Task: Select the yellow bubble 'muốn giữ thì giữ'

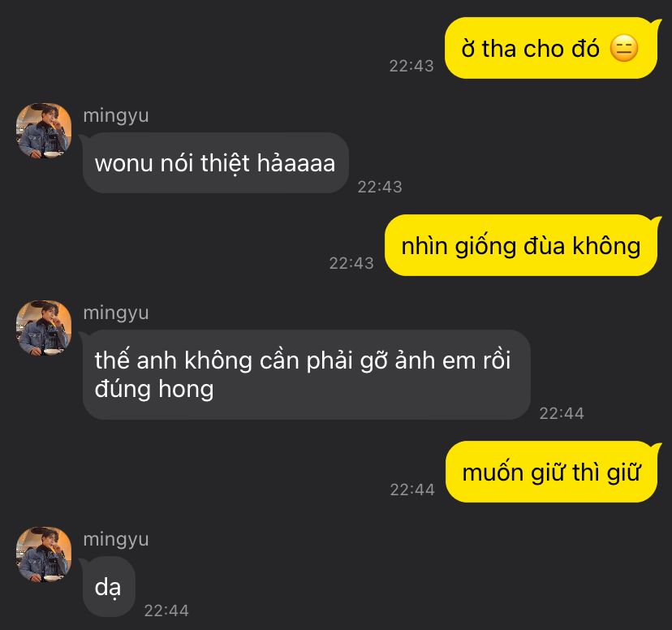Action: [x=552, y=472]
